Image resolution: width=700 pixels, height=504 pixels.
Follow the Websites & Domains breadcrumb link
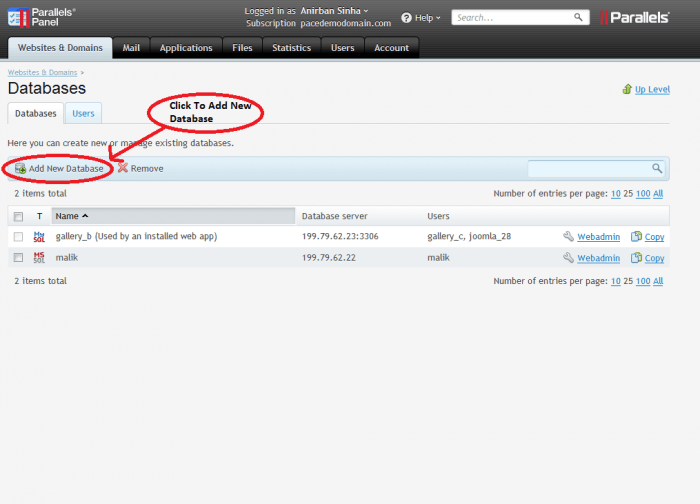(x=42, y=73)
